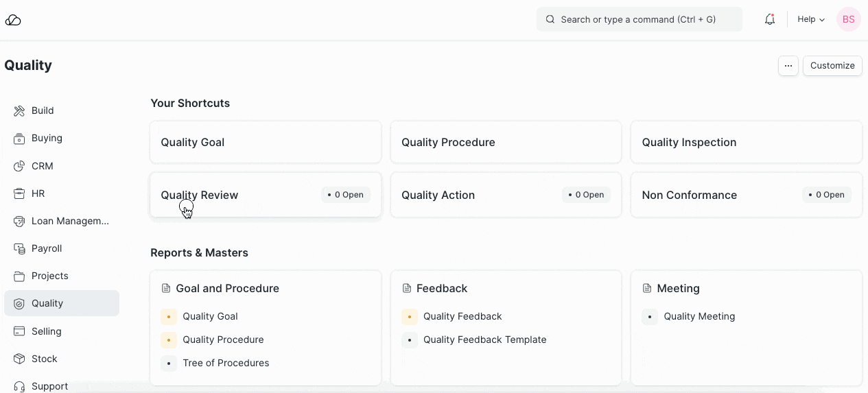The image size is (868, 393).
Task: Open Tree of Procedures link
Action: click(226, 363)
